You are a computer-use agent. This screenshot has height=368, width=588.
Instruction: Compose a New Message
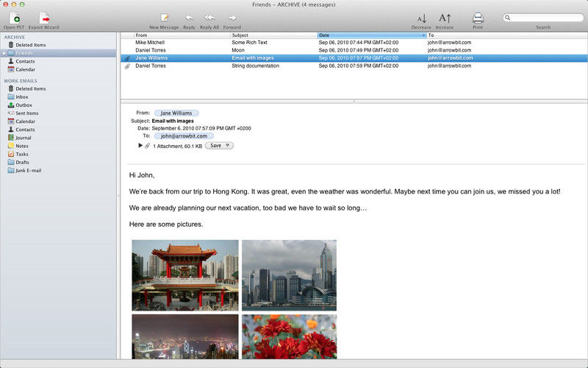[x=165, y=18]
